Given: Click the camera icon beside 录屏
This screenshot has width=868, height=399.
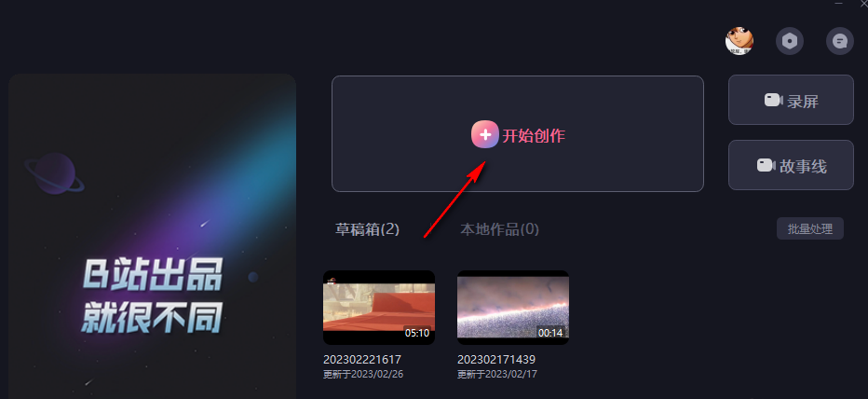Looking at the screenshot, I should tap(773, 101).
